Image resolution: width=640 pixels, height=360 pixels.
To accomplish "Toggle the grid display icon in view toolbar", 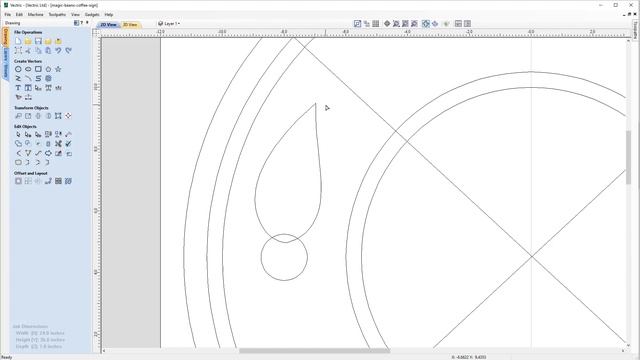I will point(376,24).
